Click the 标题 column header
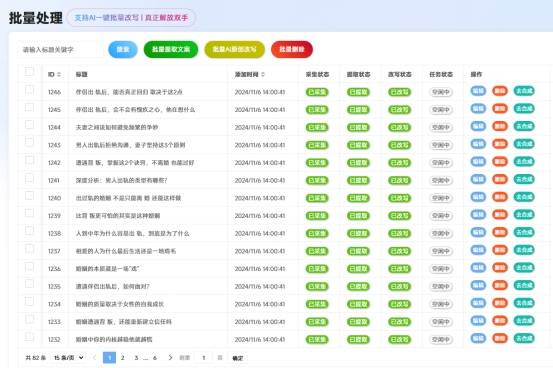The height and width of the screenshot is (368, 553). 81,74
